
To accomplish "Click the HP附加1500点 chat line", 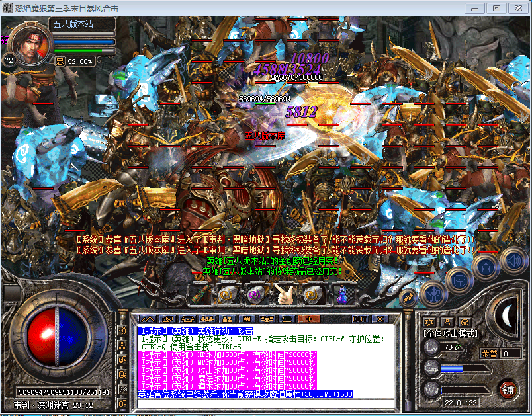I will [228, 354].
